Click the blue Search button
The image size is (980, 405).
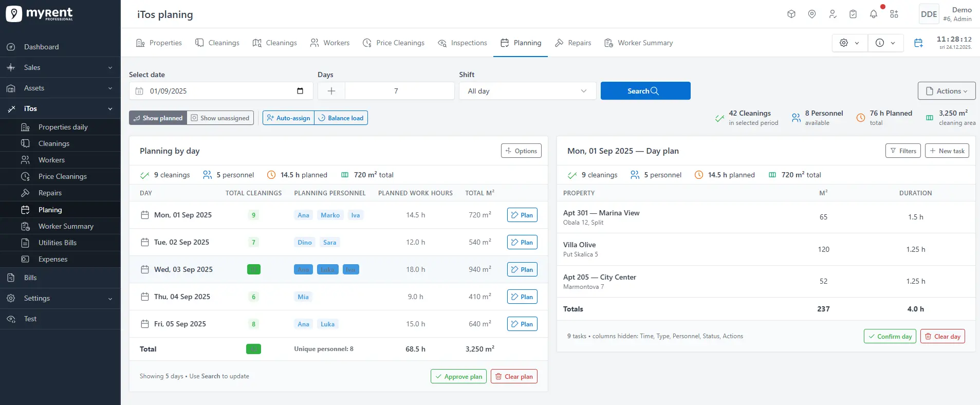[645, 91]
